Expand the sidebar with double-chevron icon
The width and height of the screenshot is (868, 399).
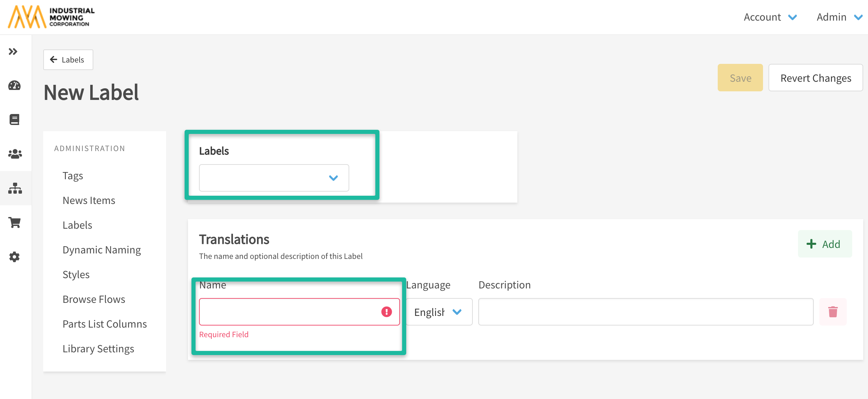point(13,52)
